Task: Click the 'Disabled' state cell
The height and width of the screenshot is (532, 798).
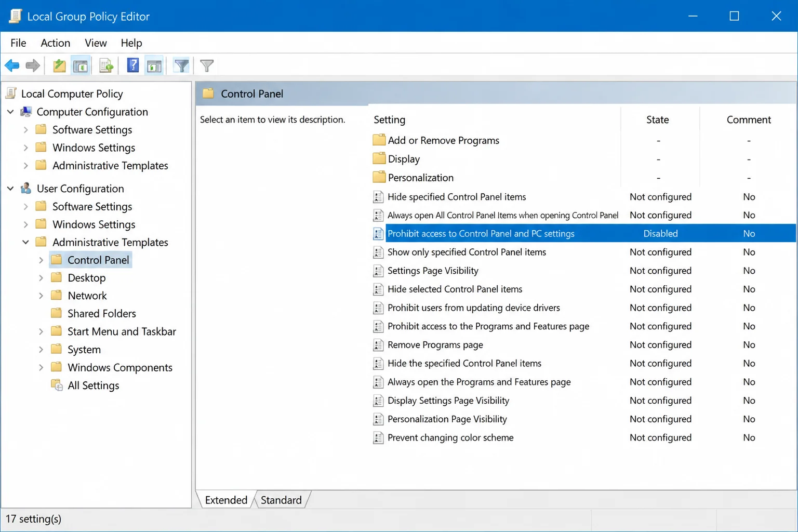Action: [x=660, y=233]
